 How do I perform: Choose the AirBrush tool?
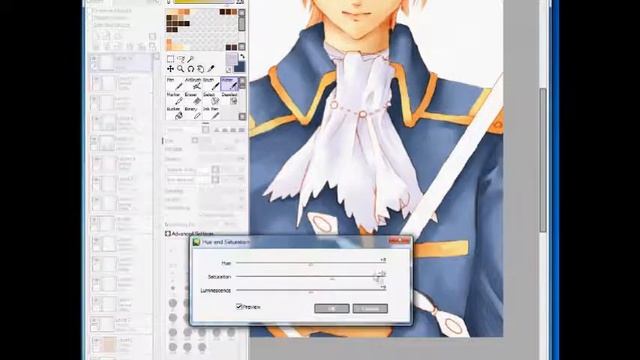click(193, 84)
